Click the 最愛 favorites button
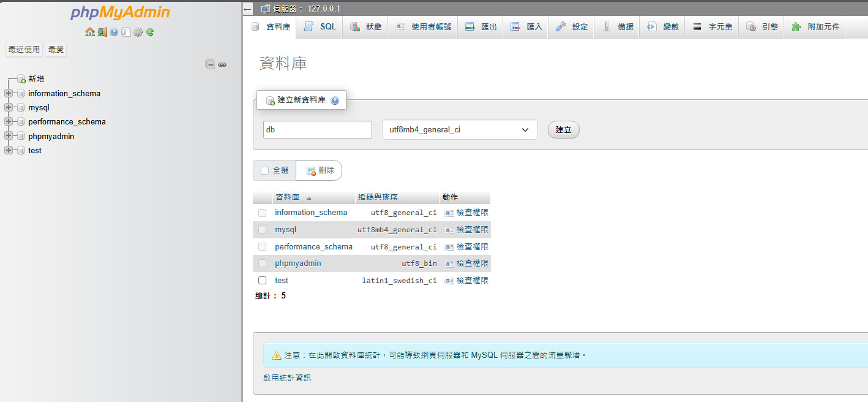Image resolution: width=868 pixels, height=402 pixels. tap(56, 50)
